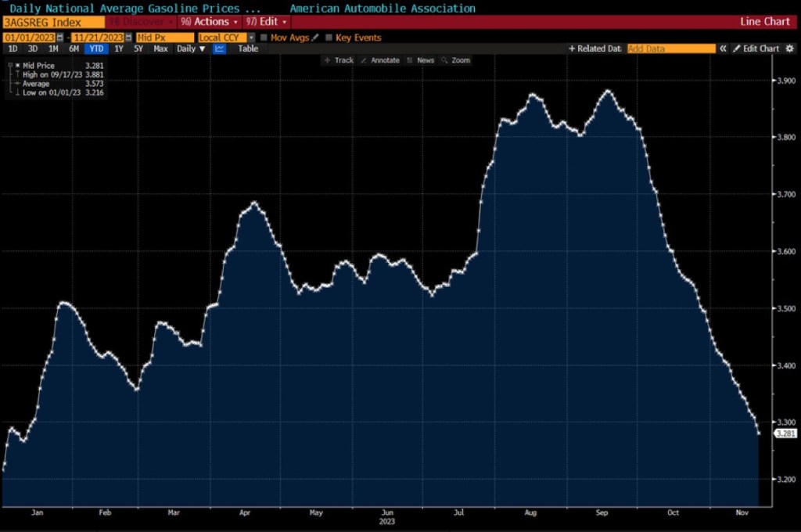Click the Mov Avgs pencil edit icon
The width and height of the screenshot is (801, 532).
coord(315,38)
